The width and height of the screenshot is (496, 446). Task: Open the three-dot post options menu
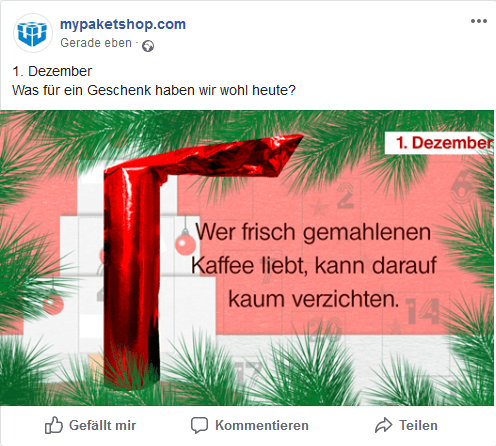[479, 21]
